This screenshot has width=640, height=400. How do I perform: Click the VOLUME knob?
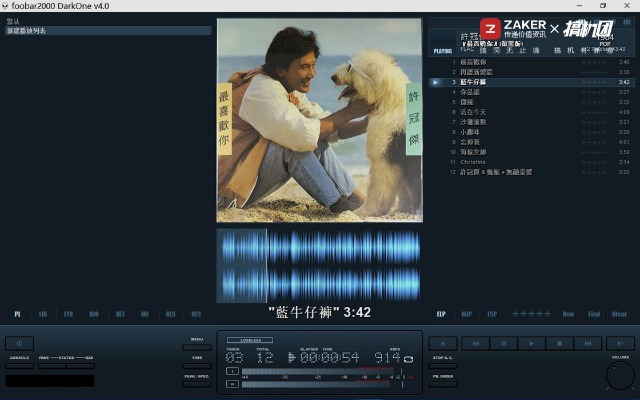pos(620,376)
